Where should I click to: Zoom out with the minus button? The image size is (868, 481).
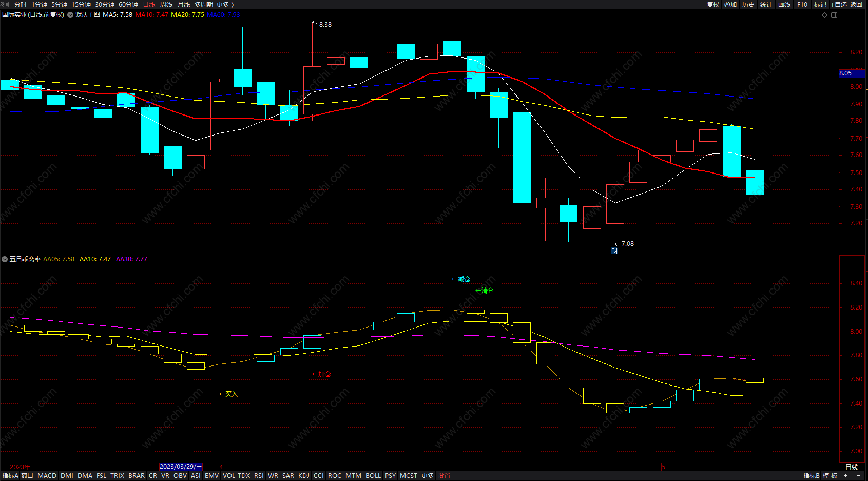tap(858, 476)
